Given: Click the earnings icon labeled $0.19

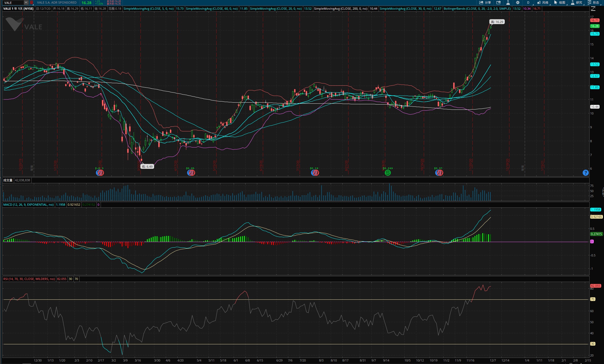Looking at the screenshot, I should tap(315, 173).
